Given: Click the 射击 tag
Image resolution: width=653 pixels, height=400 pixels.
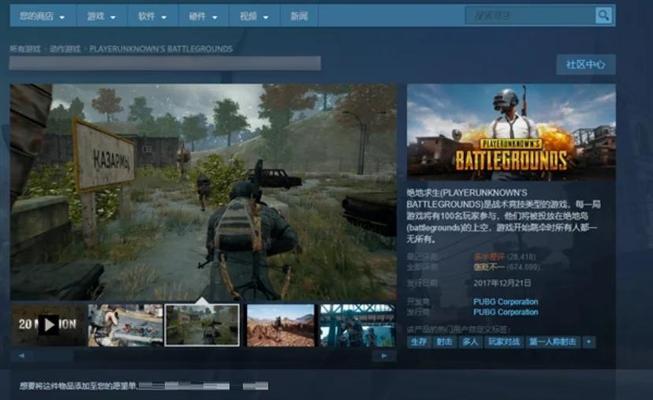Looking at the screenshot, I should click(x=444, y=342).
